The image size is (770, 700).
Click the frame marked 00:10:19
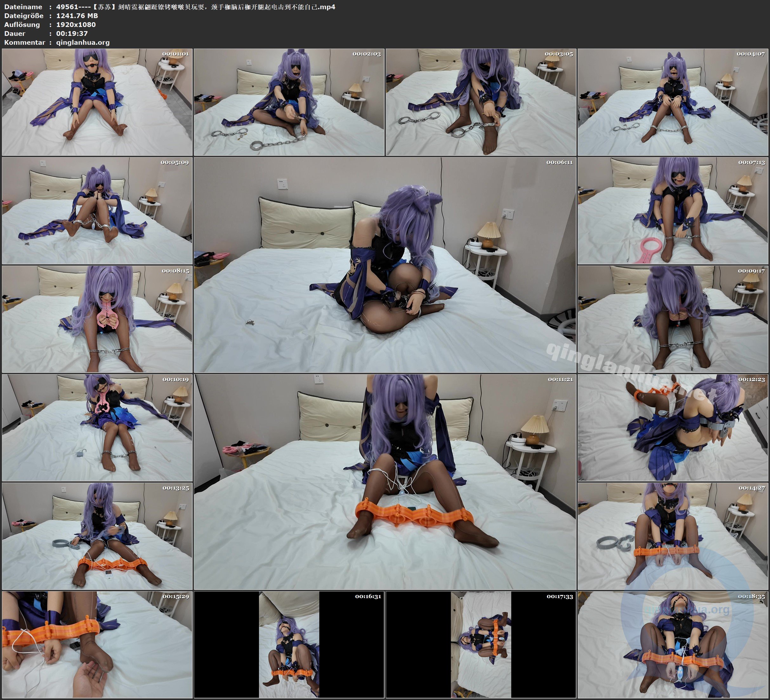(97, 427)
